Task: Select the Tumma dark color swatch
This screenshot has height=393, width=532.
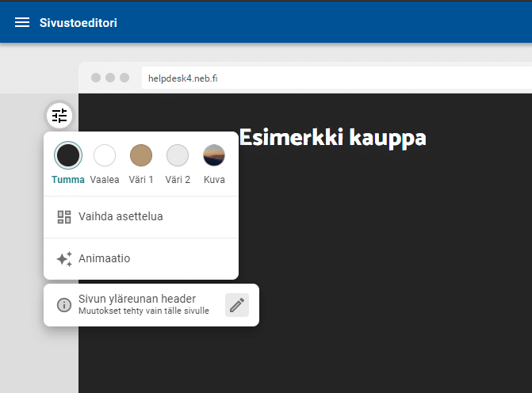Action: point(67,155)
